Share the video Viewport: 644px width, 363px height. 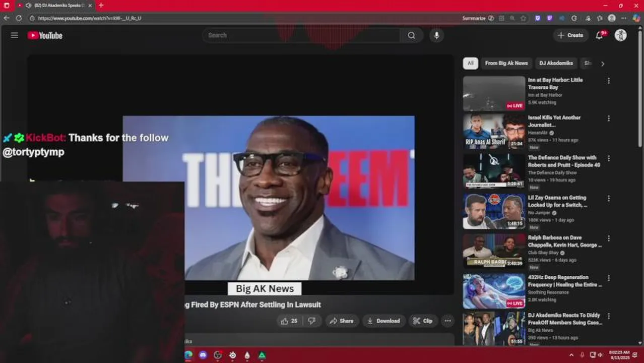(x=342, y=321)
